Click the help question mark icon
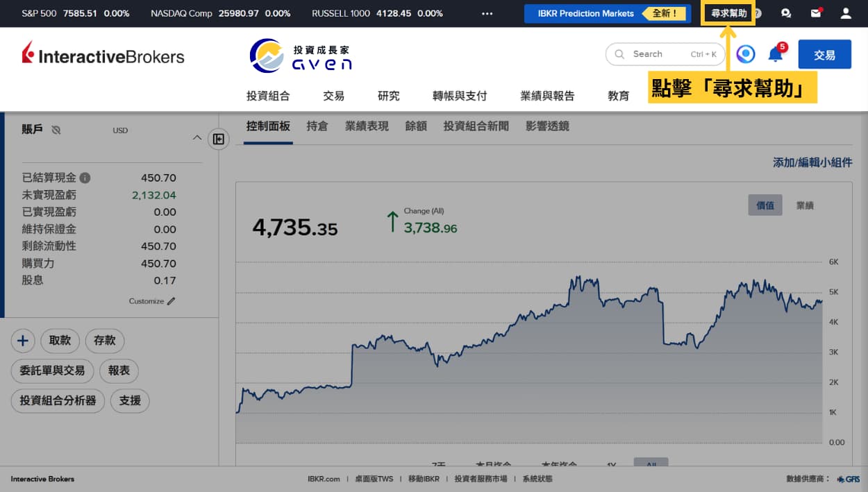The width and height of the screenshot is (868, 492). coord(758,13)
